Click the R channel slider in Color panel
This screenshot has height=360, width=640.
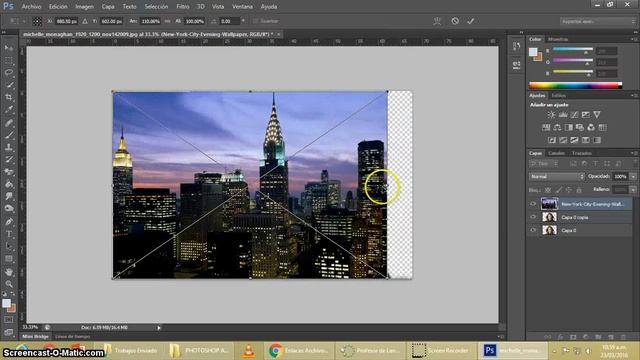[573, 51]
